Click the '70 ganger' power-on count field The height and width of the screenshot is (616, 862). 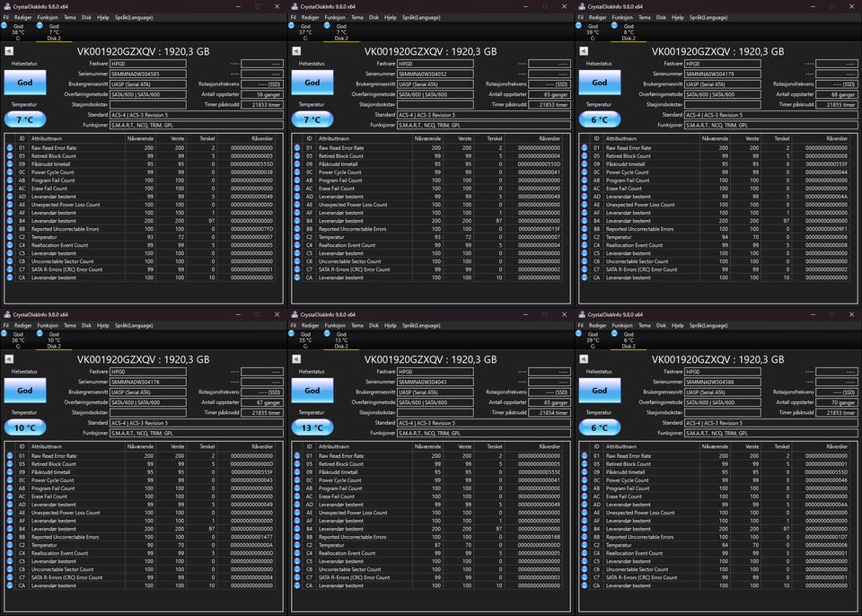click(x=837, y=402)
